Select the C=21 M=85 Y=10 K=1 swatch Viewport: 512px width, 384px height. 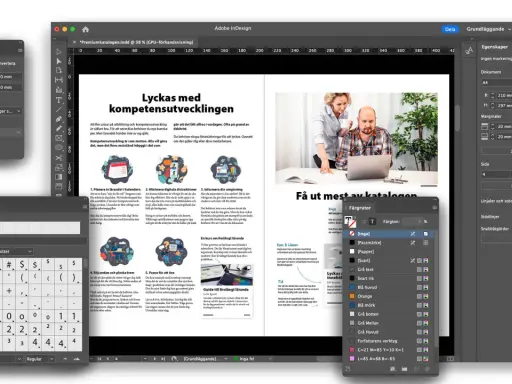[389, 350]
